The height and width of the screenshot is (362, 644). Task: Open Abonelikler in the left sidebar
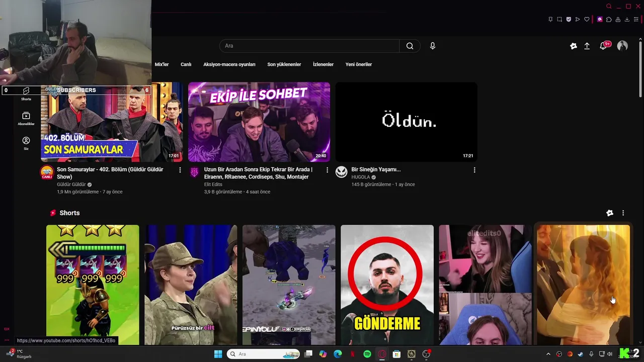(x=26, y=119)
